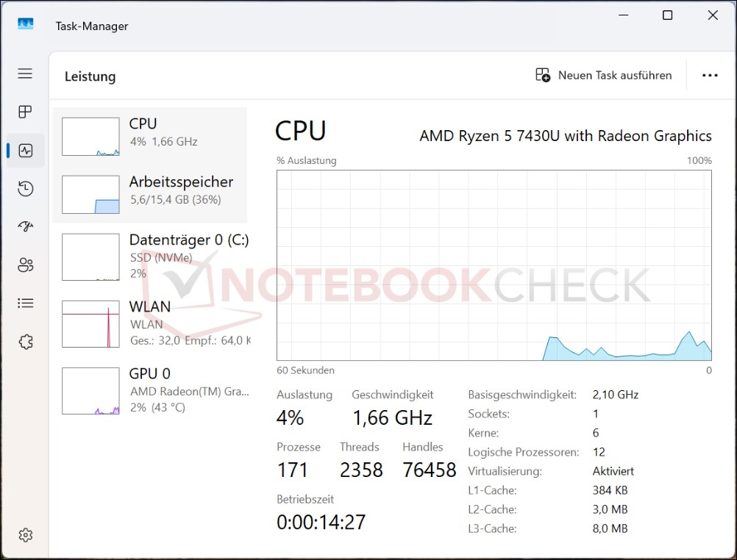
Task: Open Dienste via the sidebar cog icon
Action: [x=25, y=341]
